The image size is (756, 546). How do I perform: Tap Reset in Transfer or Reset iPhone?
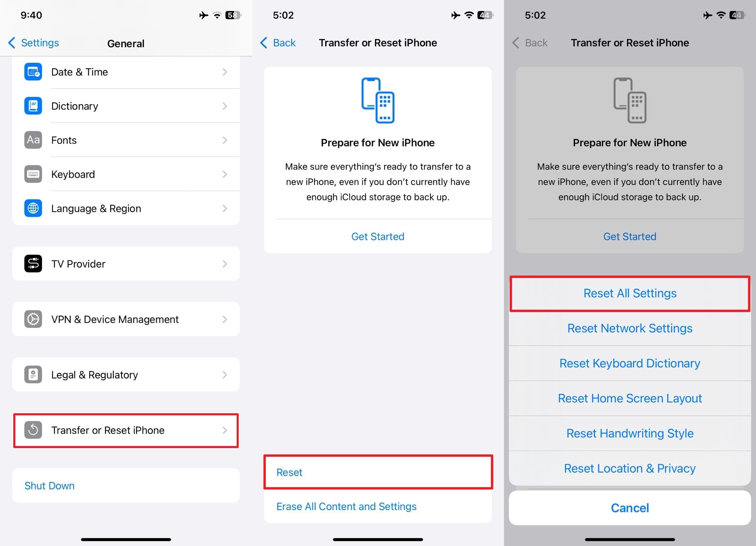click(x=378, y=472)
